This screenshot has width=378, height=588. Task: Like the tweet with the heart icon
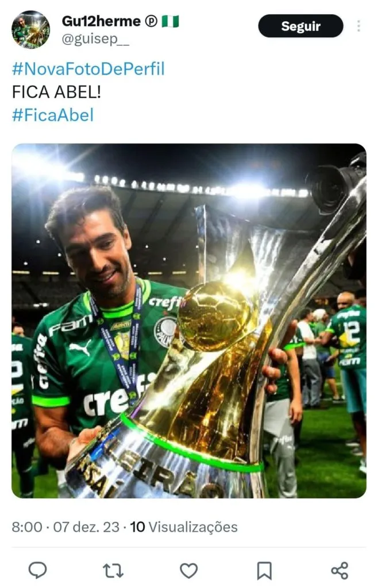[188, 570]
